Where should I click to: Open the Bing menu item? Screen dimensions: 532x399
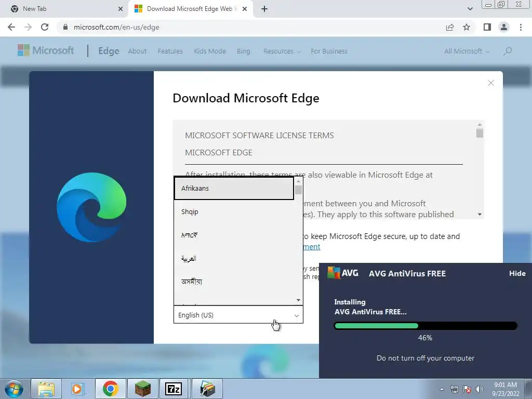tap(243, 51)
